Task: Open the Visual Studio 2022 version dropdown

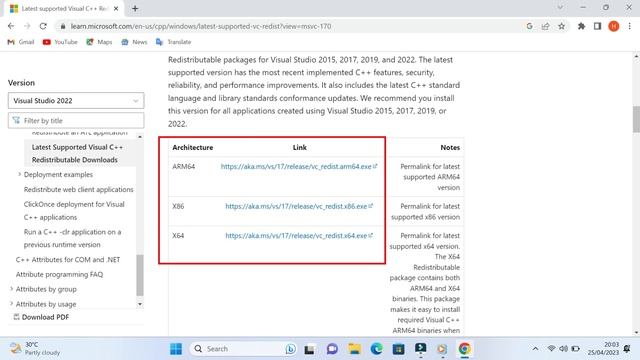Action: click(x=76, y=101)
